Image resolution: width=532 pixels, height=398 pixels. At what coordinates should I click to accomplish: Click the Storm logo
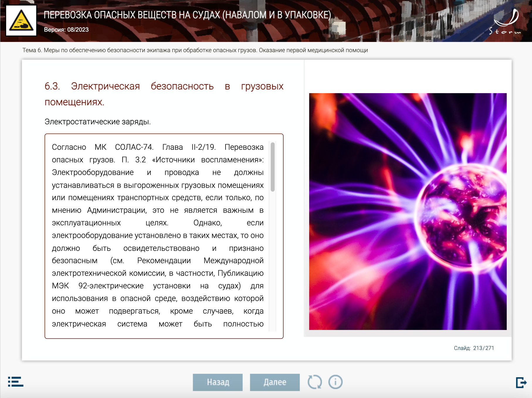pos(505,22)
